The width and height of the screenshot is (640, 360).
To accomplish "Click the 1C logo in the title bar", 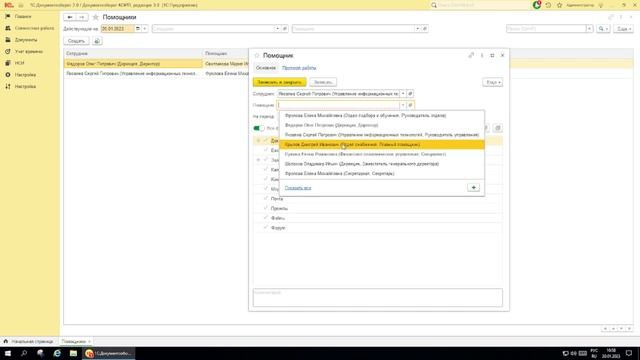I will tap(9, 5).
